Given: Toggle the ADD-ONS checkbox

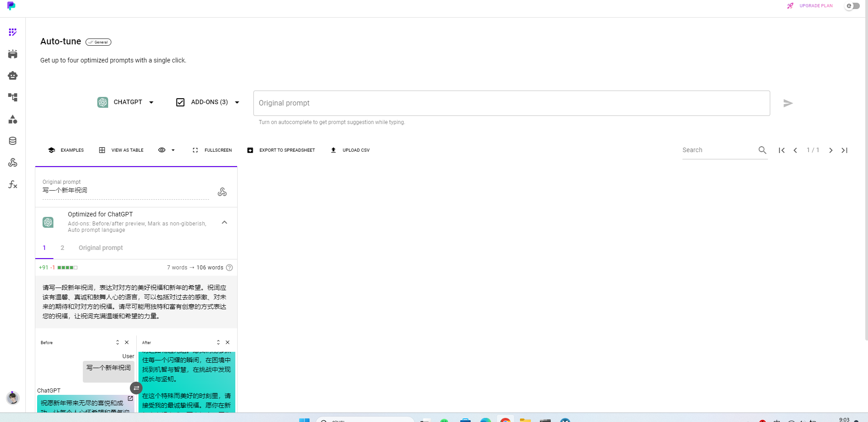Looking at the screenshot, I should 180,102.
